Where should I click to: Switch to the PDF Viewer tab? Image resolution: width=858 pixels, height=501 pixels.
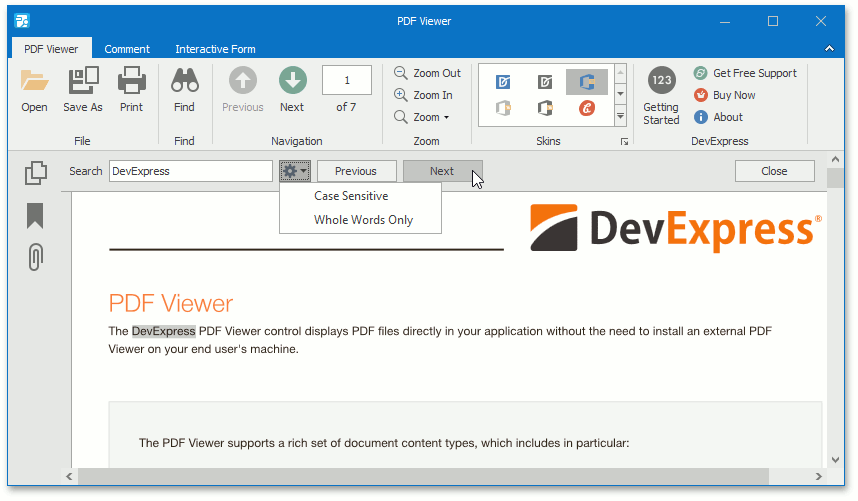point(51,49)
